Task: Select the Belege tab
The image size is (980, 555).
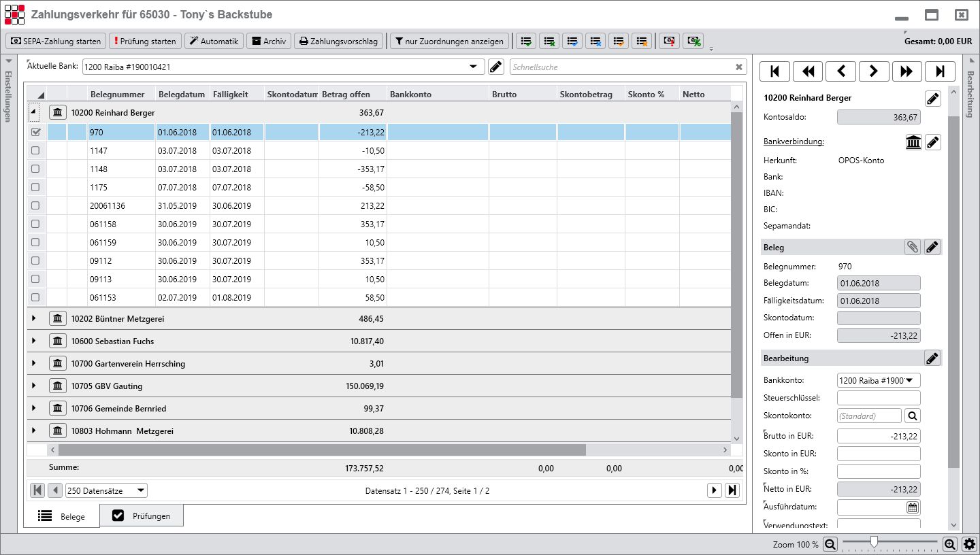Action: click(62, 516)
